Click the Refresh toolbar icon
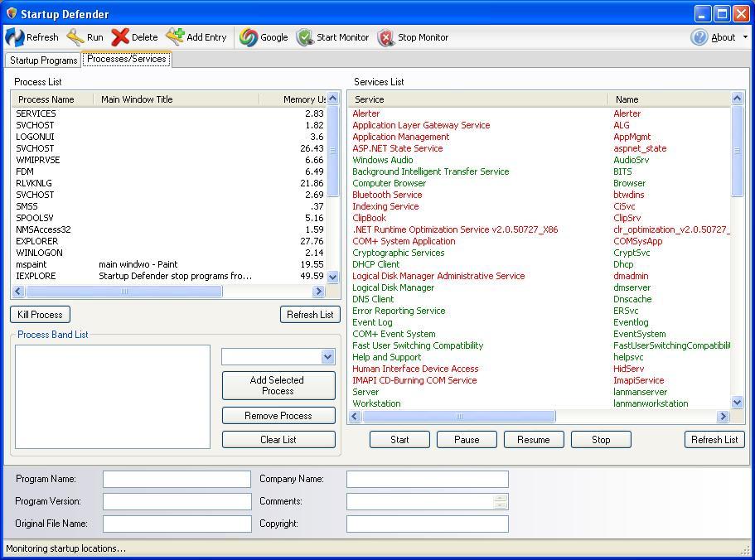 (x=14, y=37)
